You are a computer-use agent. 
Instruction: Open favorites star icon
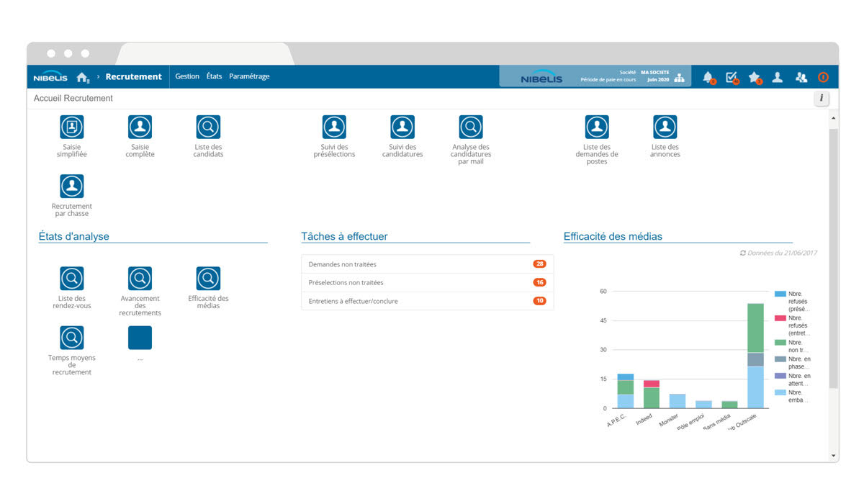[x=754, y=77]
